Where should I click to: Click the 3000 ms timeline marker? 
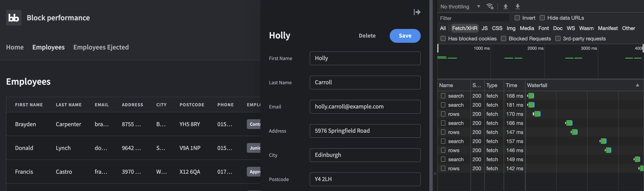[589, 48]
